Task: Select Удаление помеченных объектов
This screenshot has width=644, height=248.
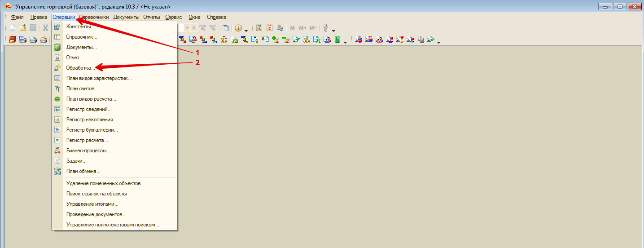Action: click(103, 183)
